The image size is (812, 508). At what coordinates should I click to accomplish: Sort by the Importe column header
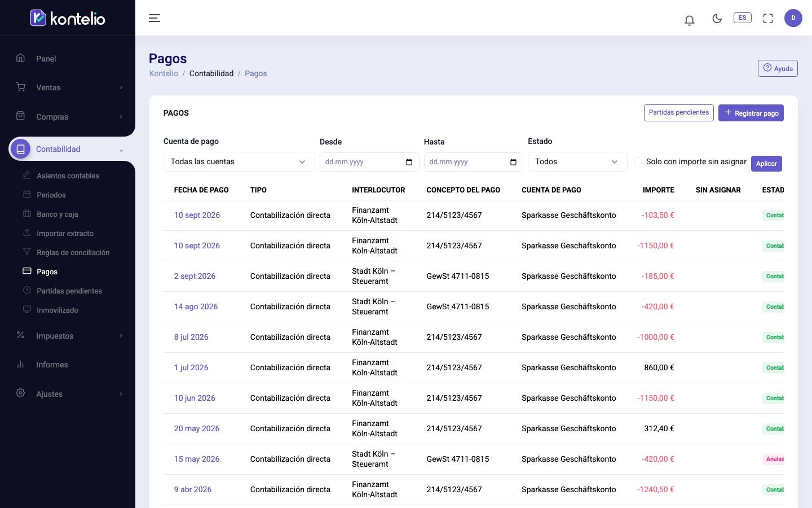pos(659,190)
